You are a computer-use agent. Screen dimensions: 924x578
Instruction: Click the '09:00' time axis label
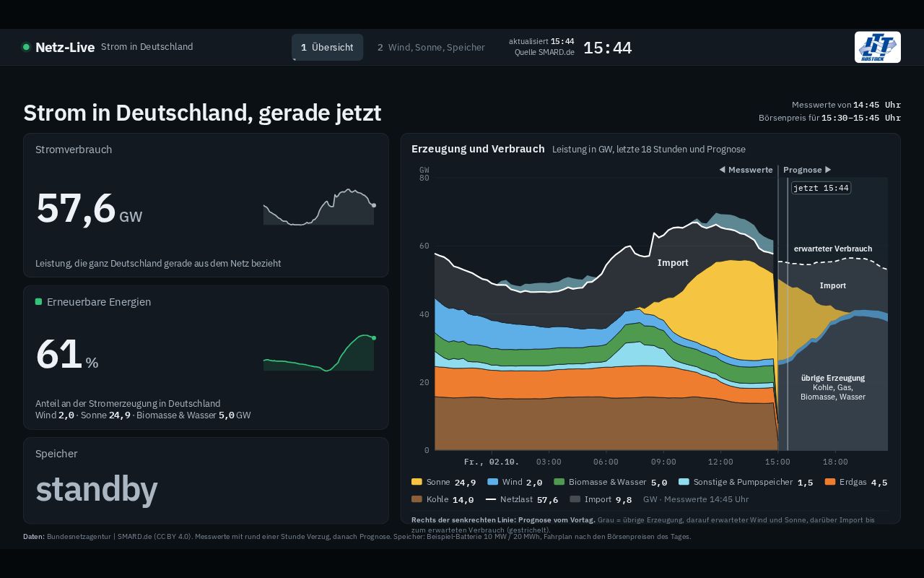coord(663,462)
